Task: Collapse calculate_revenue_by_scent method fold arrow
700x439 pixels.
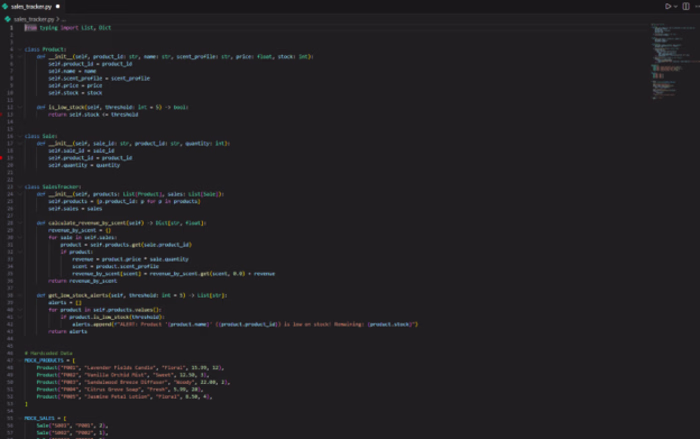Action: 20,223
